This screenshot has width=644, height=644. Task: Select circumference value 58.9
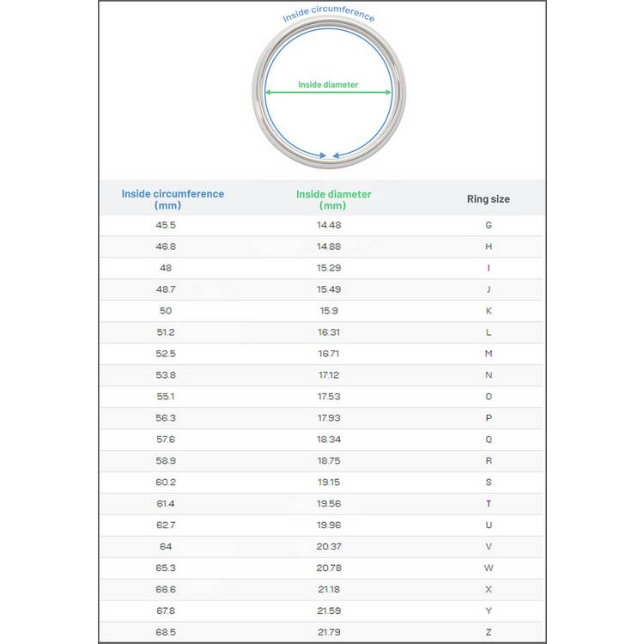click(166, 460)
